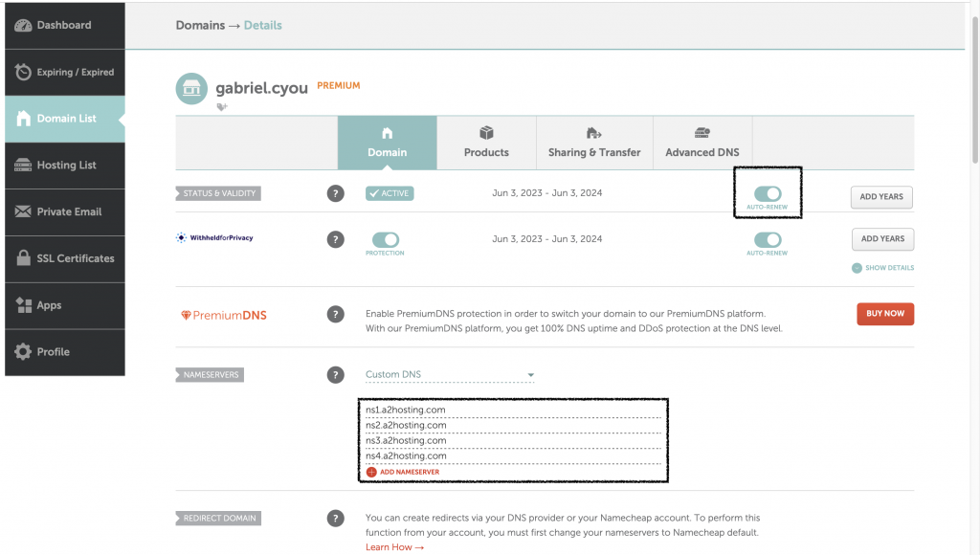Open SSL Certificates padlock icon
Image resolution: width=980 pixels, height=555 pixels.
coord(23,258)
